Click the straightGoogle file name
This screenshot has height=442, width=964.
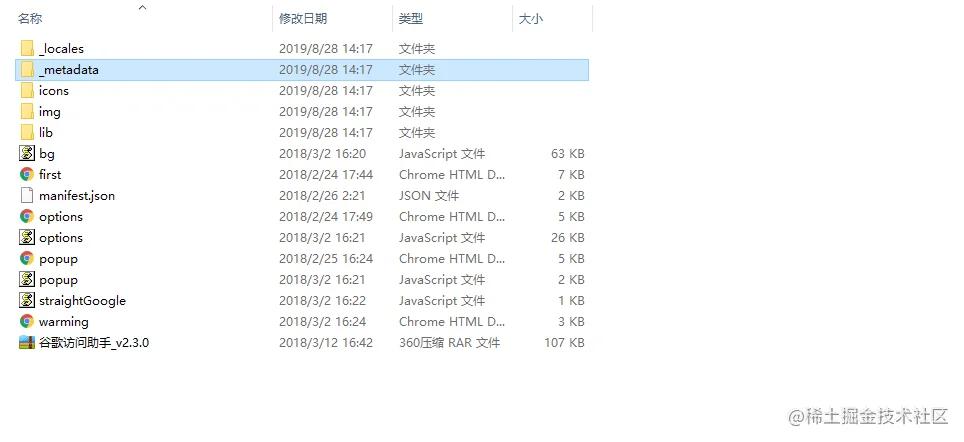click(x=82, y=301)
